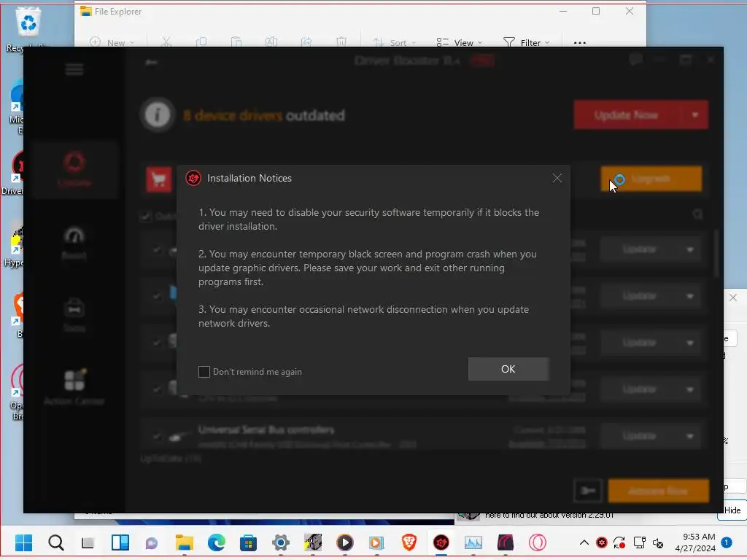Open the Windows Start menu

24,542
